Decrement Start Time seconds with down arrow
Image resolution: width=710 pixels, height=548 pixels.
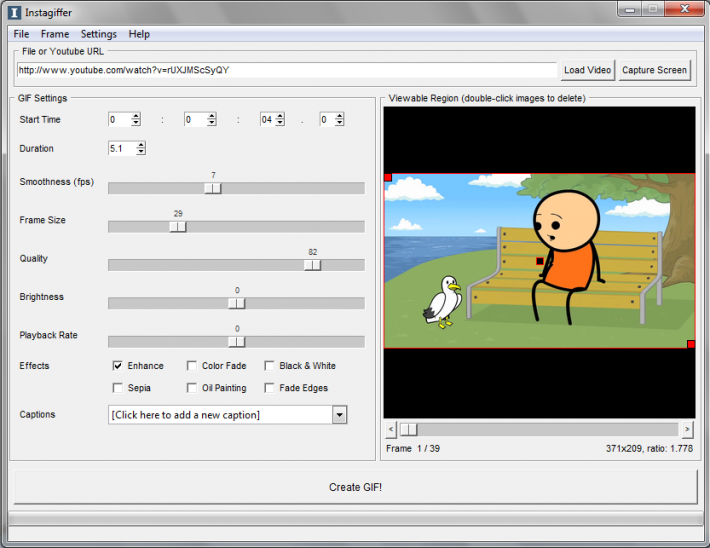[280, 123]
